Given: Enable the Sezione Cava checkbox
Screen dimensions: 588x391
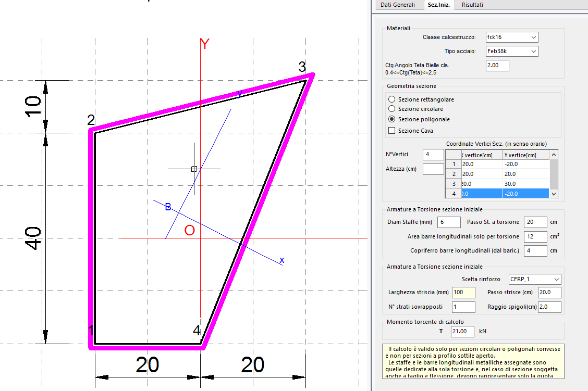Looking at the screenshot, I should (x=392, y=131).
